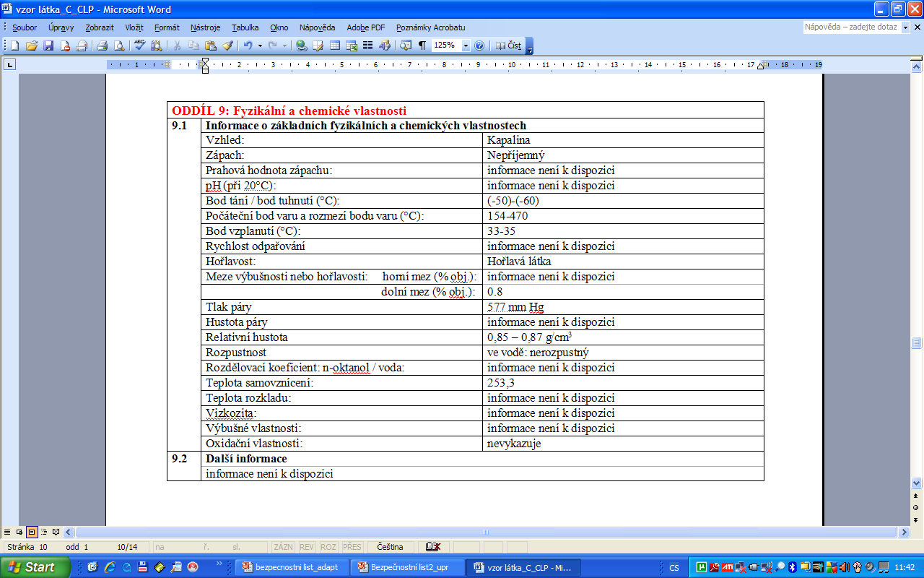924x578 pixels.
Task: Open the Formát menu
Action: tap(167, 27)
